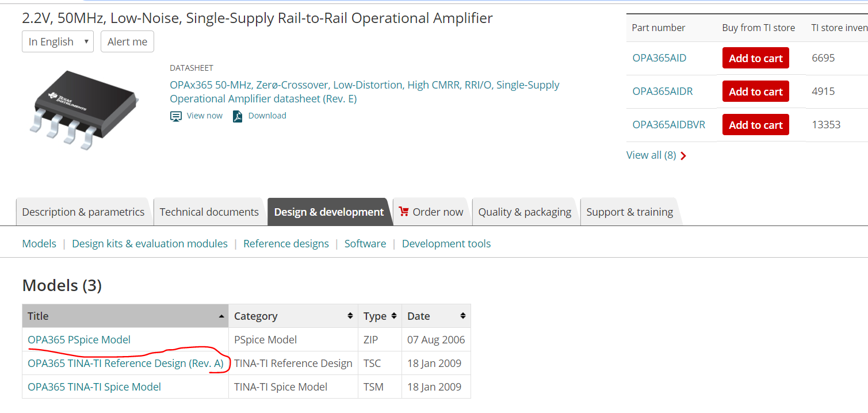Screen dimensions: 868x413
Task: Open OPA365 TINA-TI Reference Design link
Action: click(x=125, y=364)
